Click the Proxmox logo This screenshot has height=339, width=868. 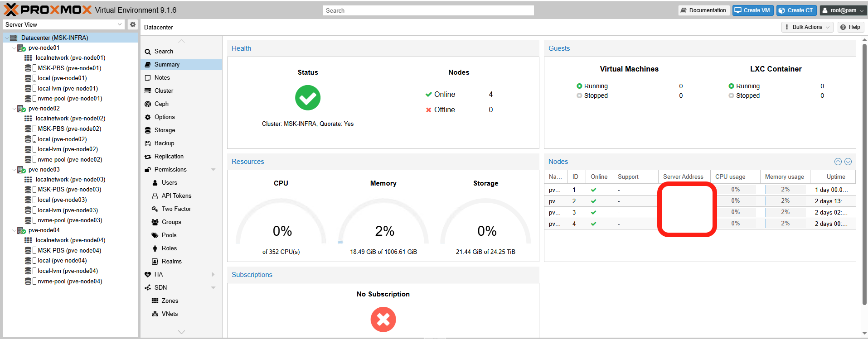[48, 10]
